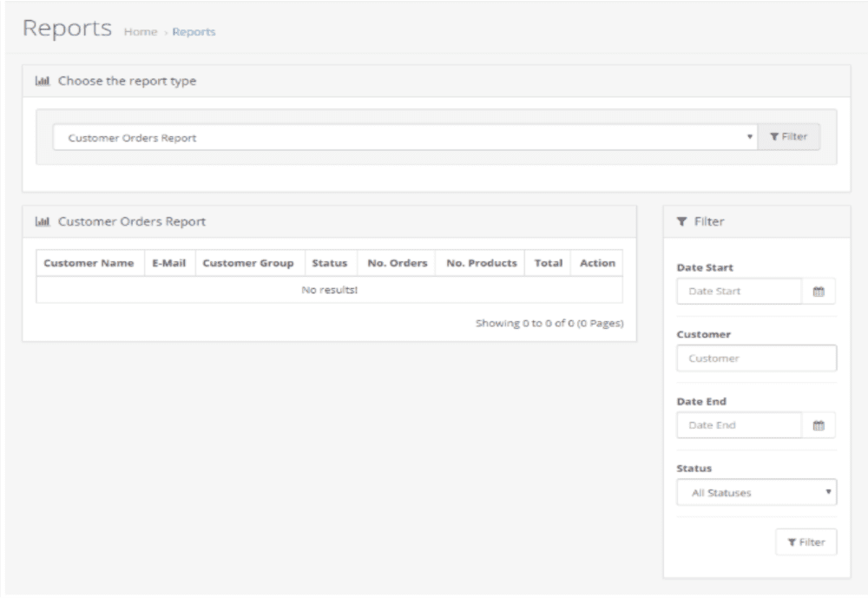Click Filter button next to report type
This screenshot has width=868, height=598.
(789, 137)
